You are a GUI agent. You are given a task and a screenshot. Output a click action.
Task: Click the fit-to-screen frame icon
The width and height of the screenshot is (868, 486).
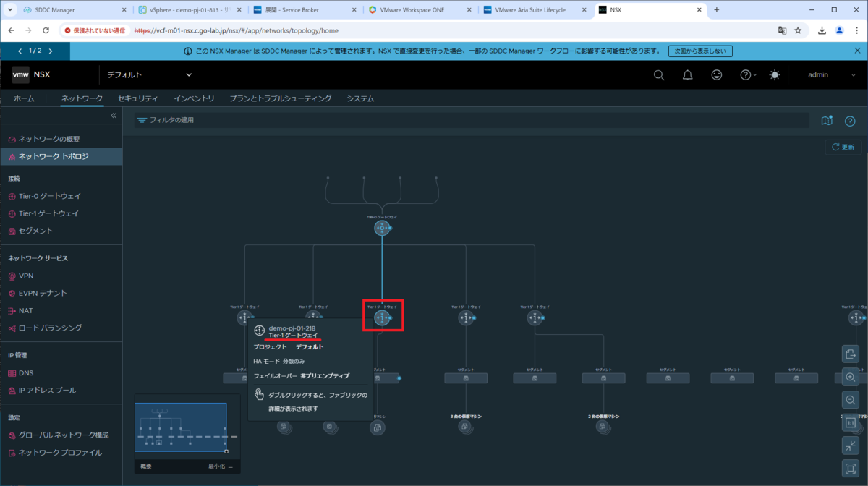[x=850, y=468]
